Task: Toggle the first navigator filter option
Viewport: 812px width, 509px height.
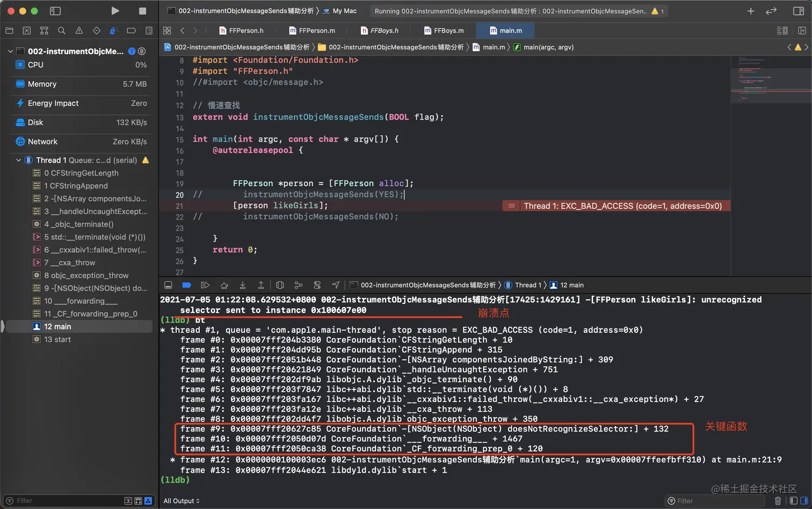Action: click(x=128, y=501)
